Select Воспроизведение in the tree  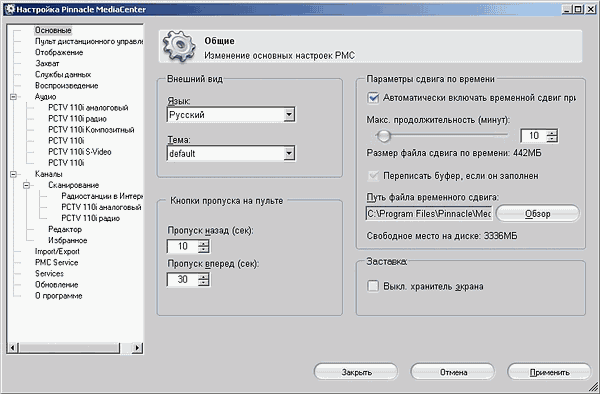coord(67,86)
